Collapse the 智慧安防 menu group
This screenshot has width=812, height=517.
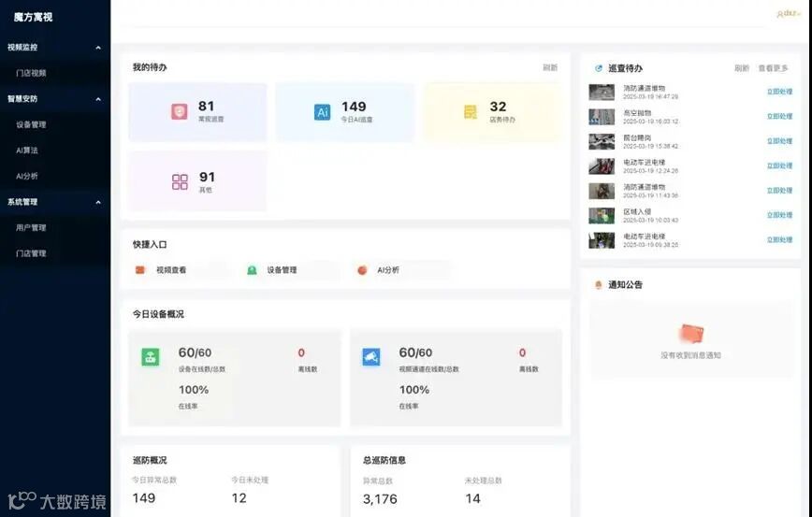tap(98, 99)
